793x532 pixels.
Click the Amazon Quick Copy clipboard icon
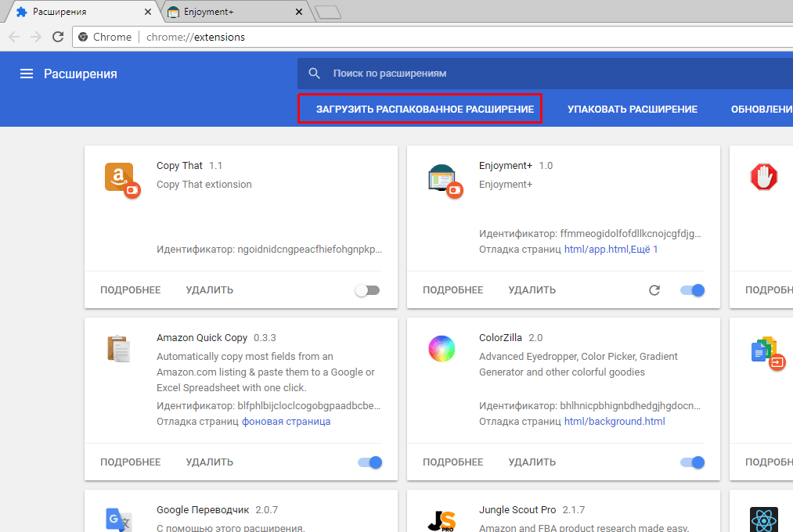(x=119, y=349)
